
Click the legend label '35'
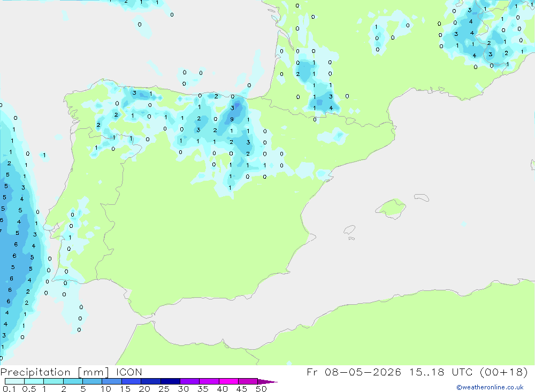[x=203, y=389]
